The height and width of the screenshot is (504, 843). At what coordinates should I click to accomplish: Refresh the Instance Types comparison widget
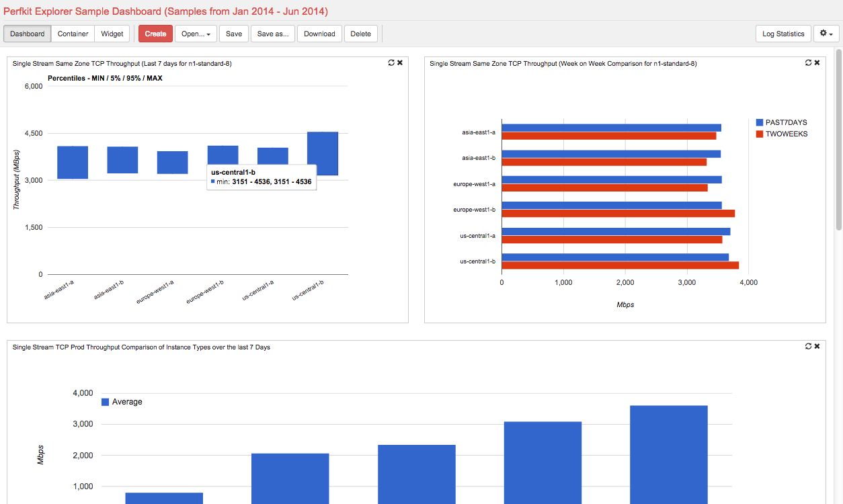coord(809,346)
